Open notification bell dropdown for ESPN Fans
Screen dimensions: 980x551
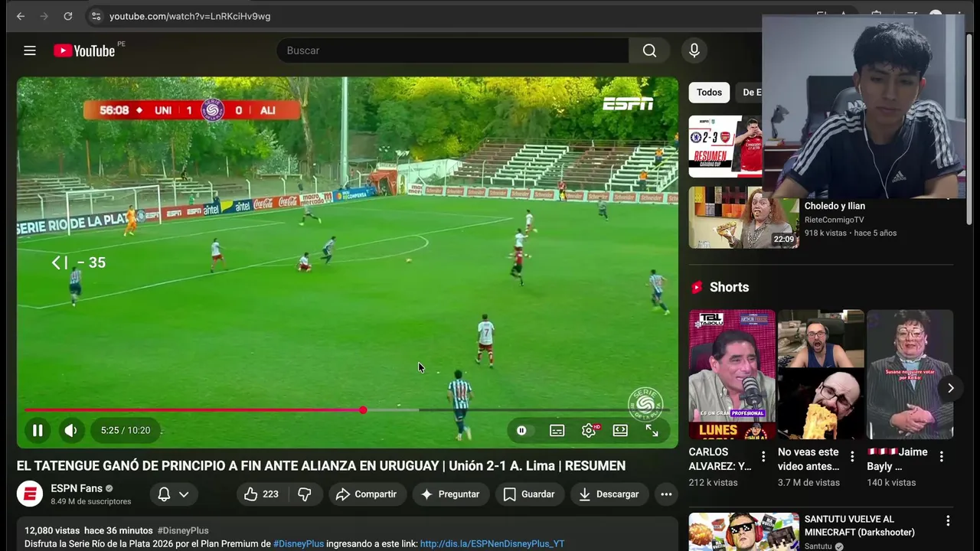click(173, 494)
